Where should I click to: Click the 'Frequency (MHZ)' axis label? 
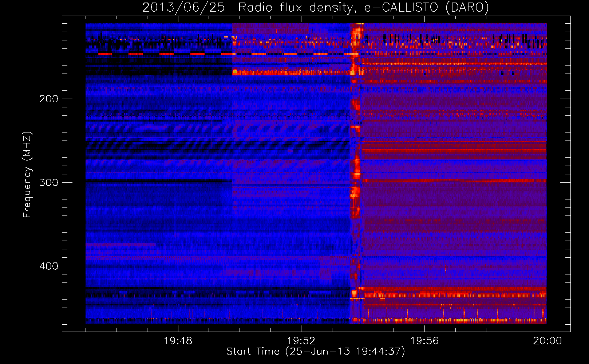[x=27, y=174]
